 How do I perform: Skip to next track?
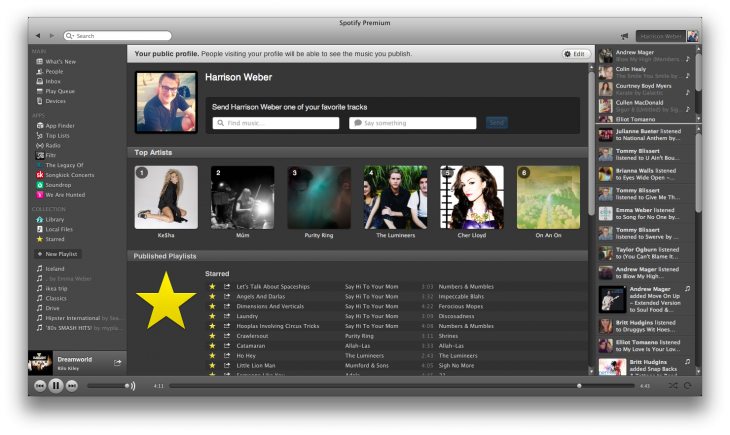pyautogui.click(x=72, y=386)
